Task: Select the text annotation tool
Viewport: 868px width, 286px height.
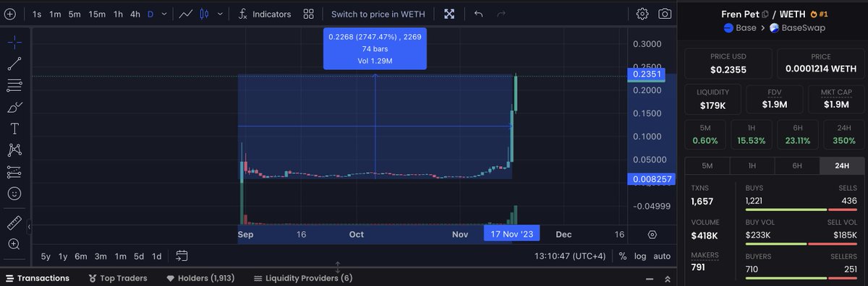Action: [x=14, y=129]
